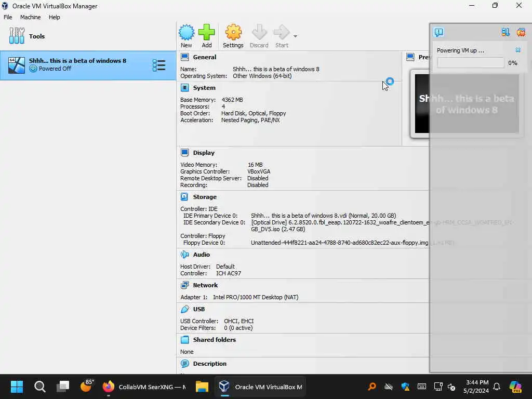
Task: Click 'Hard Disk, Optical, Floppy' boot order
Action: (x=254, y=113)
